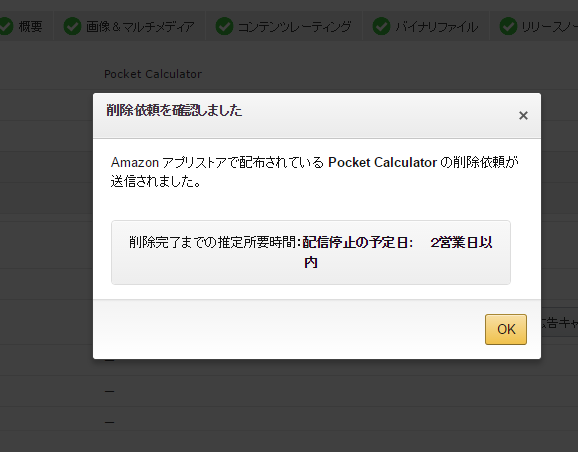Open the リリースノート tab
Screen dimensions: 578x452
click(x=534, y=26)
